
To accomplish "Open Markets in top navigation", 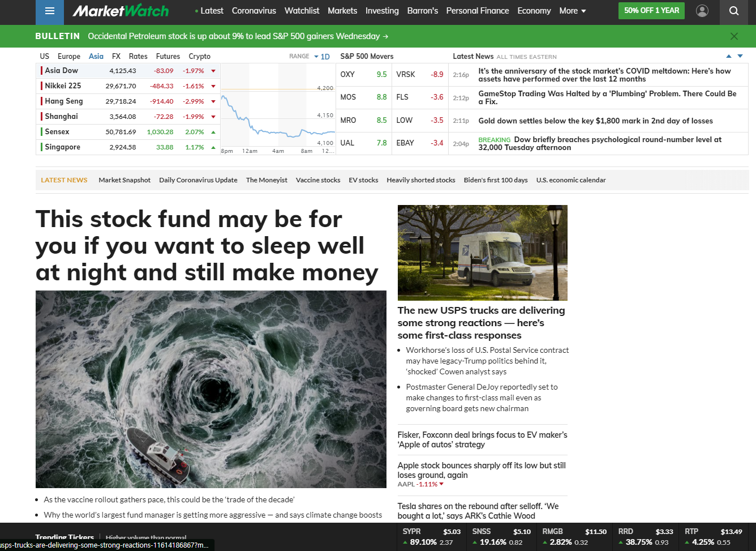I will click(x=342, y=11).
